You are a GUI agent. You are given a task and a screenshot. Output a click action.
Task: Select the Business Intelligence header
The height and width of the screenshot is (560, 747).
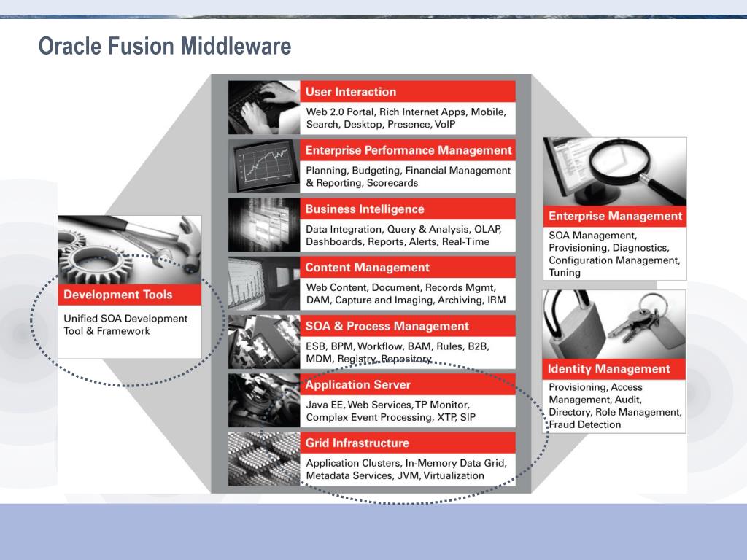pos(408,209)
